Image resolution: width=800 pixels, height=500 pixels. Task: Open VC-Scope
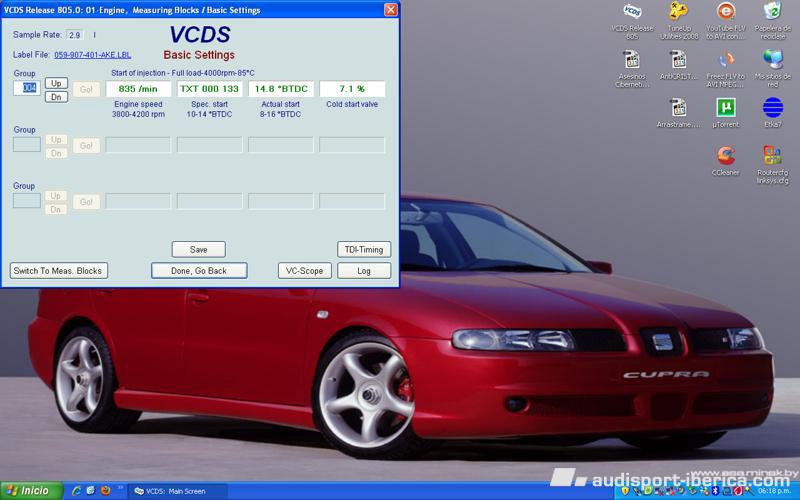tap(305, 270)
